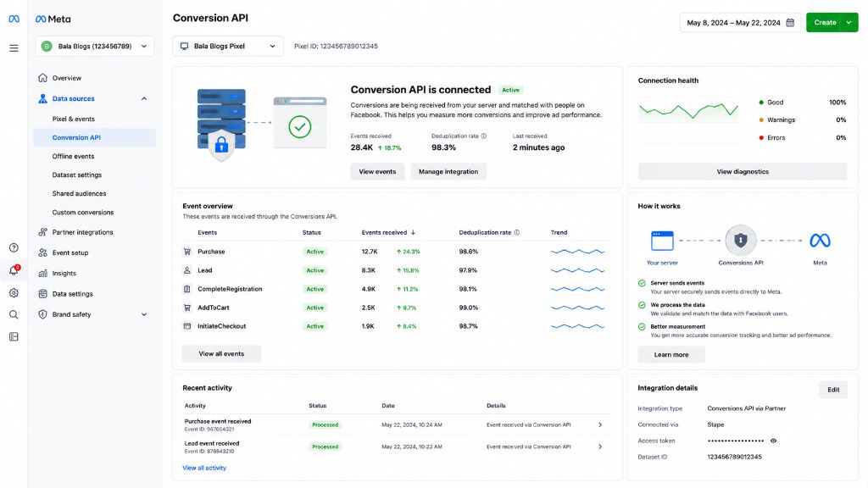Click the Insights chart icon
The image size is (868, 488).
[x=42, y=273]
